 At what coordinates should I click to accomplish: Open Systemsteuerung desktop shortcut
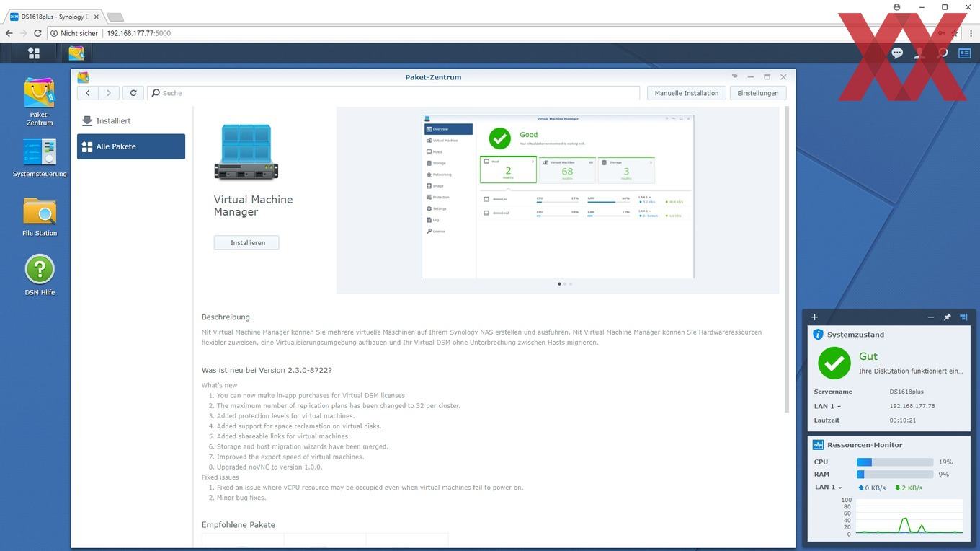[x=40, y=158]
